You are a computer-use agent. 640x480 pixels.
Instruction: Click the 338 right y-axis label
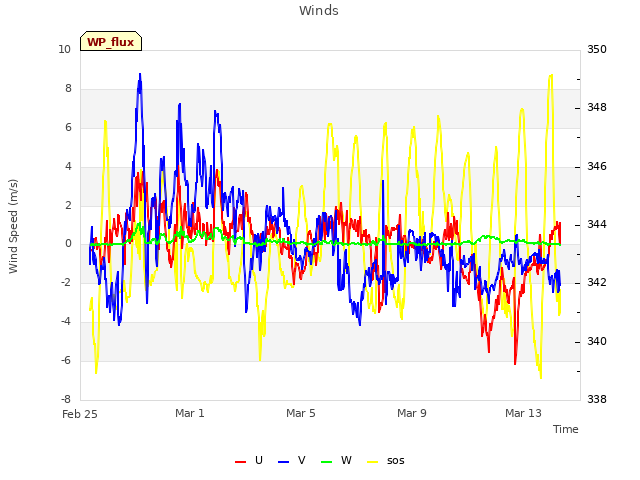pos(597,399)
